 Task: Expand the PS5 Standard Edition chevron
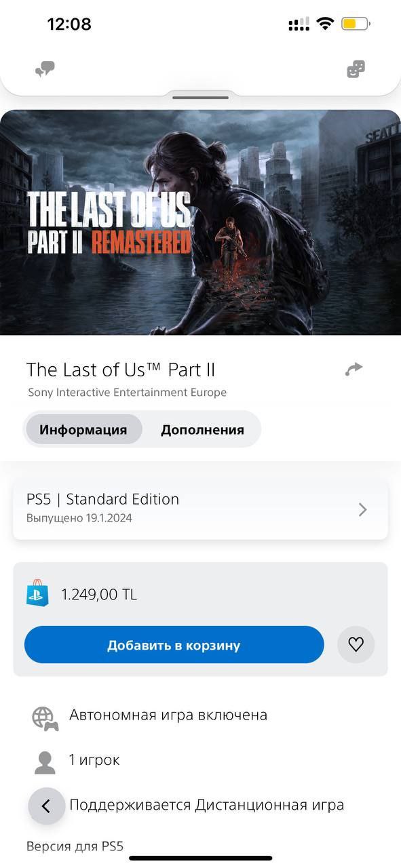click(362, 510)
